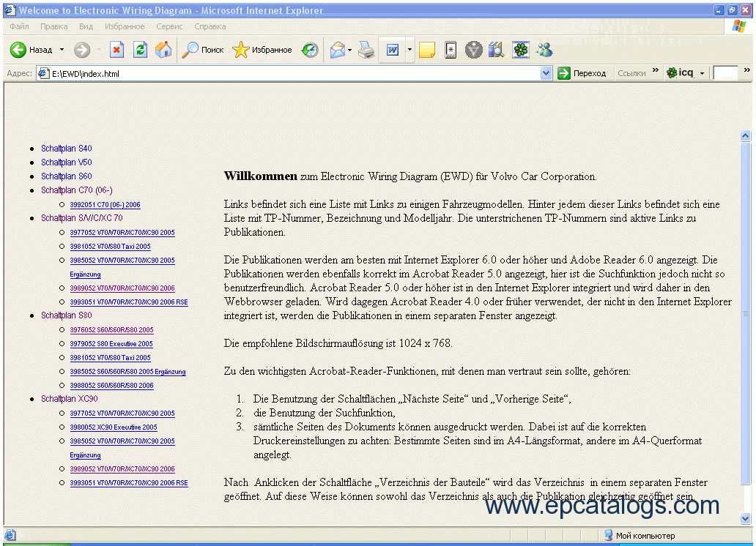Open publication 3980052 XC90 Executive 2005
Screen dimensions: 756x546
point(114,427)
